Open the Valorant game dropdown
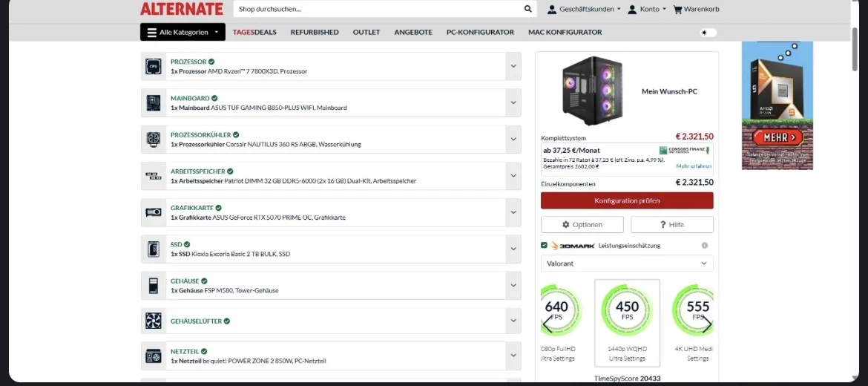The width and height of the screenshot is (868, 386). coord(627,263)
